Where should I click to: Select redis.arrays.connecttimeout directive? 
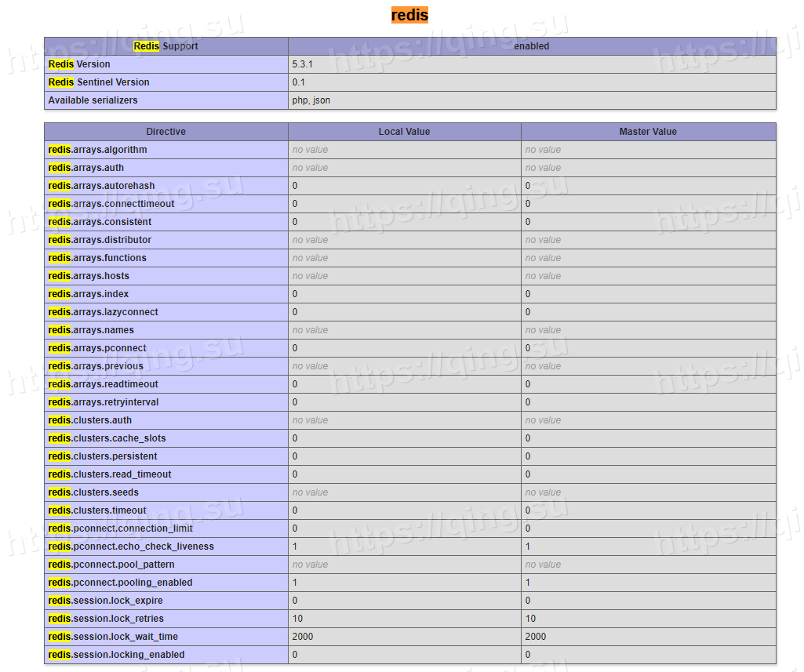click(111, 204)
